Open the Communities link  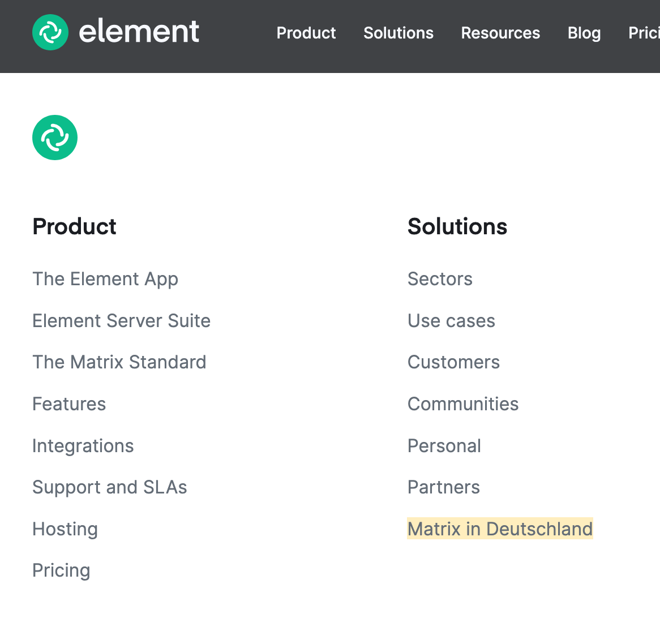463,403
